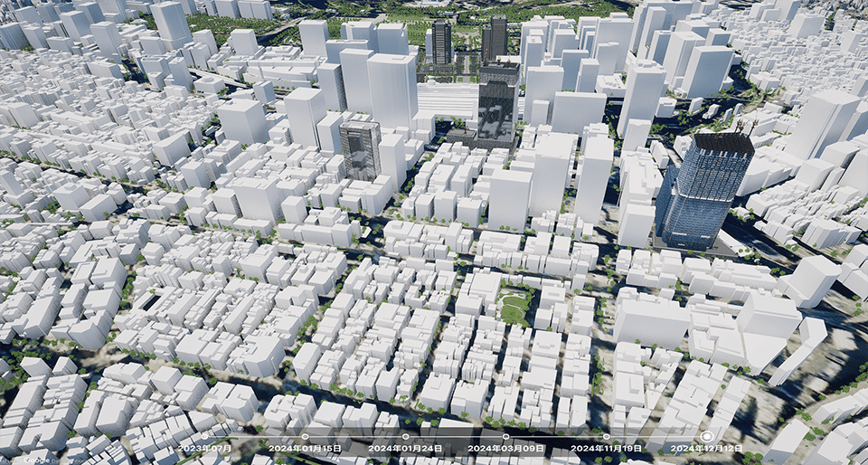Select the 2024年01月24日 timeline marker
Viewport: 868px width, 465px height.
pos(405,436)
